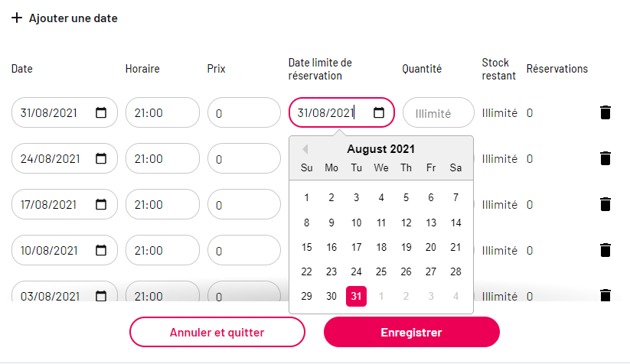Choose highlighted day 31 in calendar
This screenshot has width=630, height=364.
(x=356, y=296)
